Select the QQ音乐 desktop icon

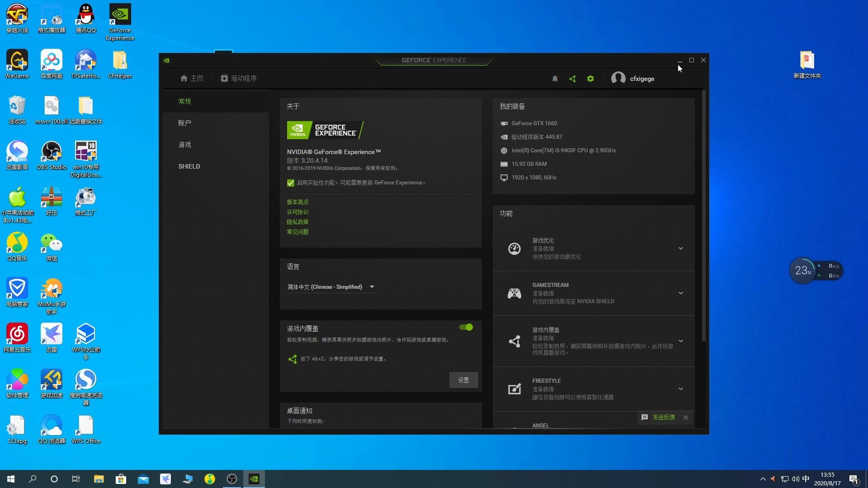coord(17,247)
